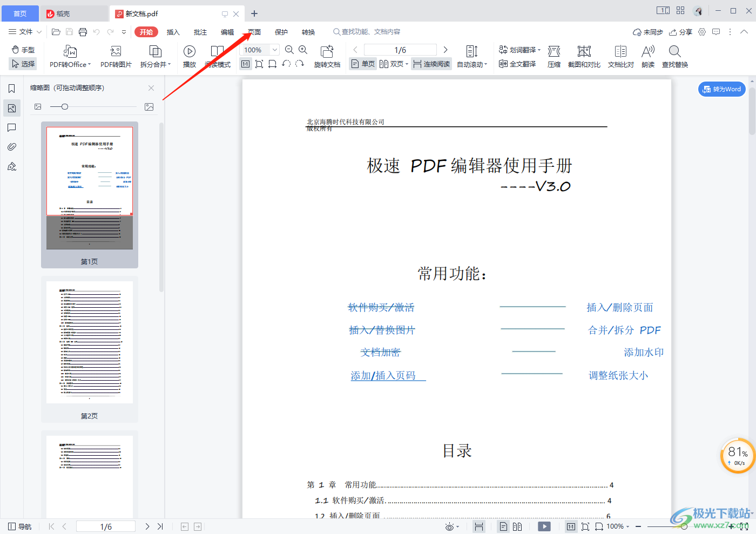
Task: Click 查找功能 search box
Action: (367, 32)
